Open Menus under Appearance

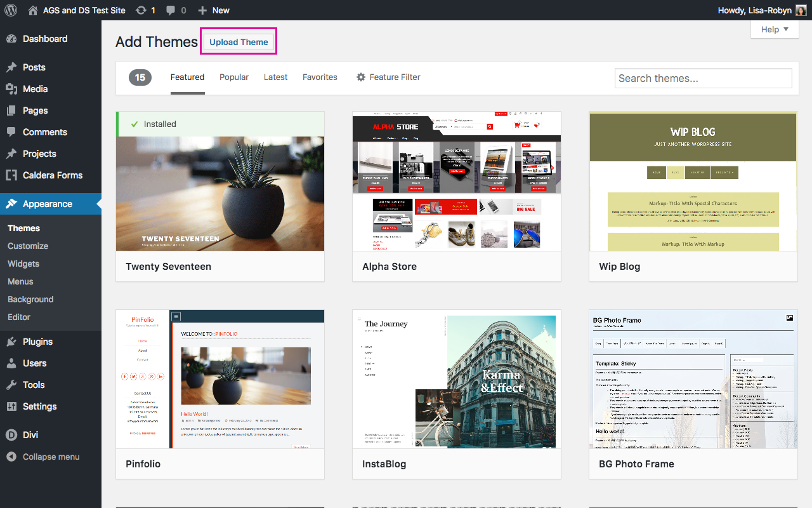[20, 281]
